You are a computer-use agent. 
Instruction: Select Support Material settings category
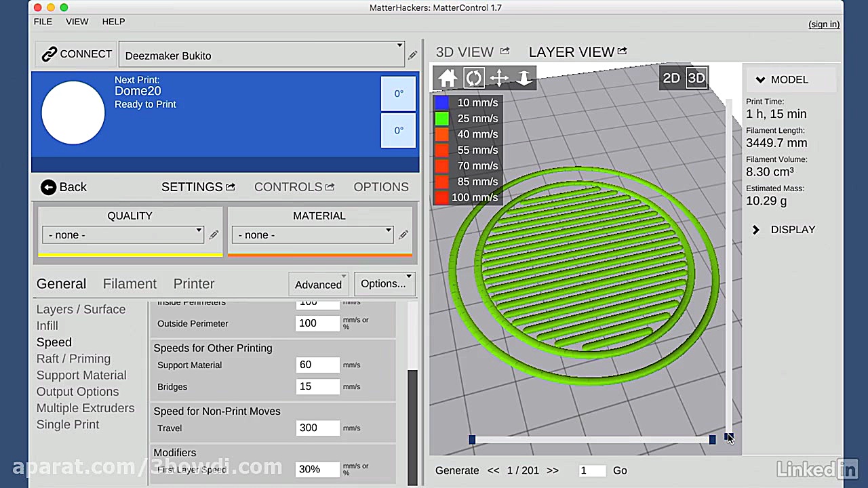tap(81, 375)
